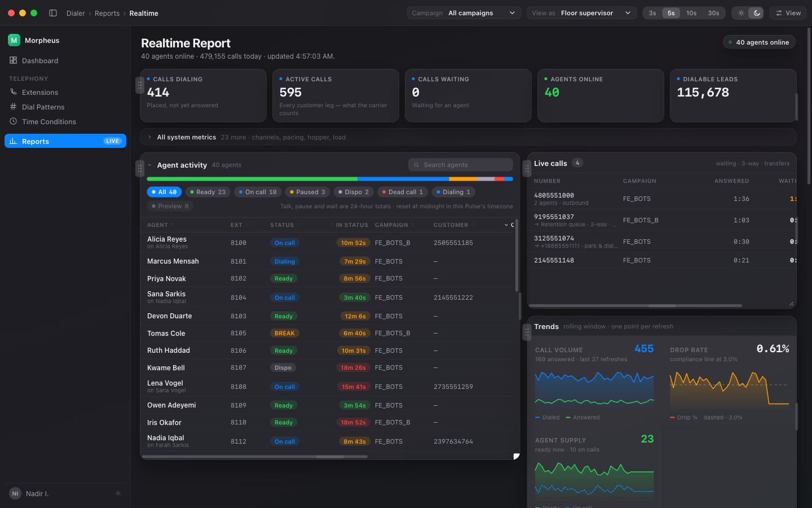Set refresh interval to 3s

pos(652,13)
